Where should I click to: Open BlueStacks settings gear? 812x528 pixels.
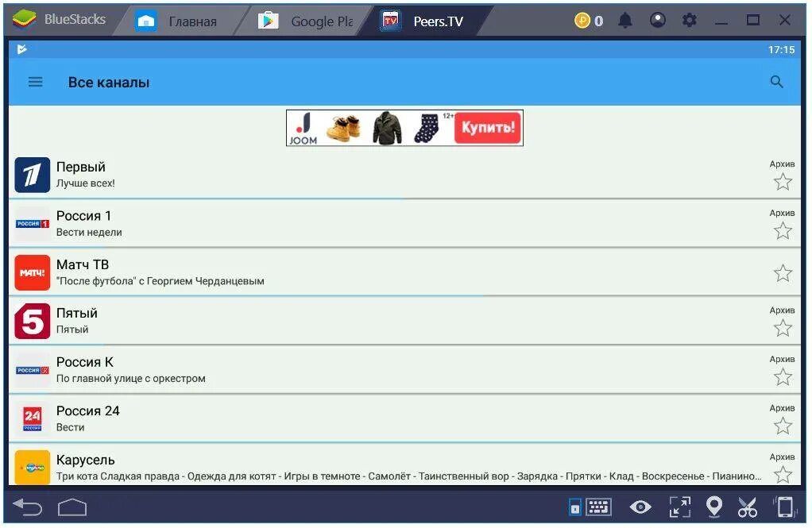pyautogui.click(x=690, y=21)
